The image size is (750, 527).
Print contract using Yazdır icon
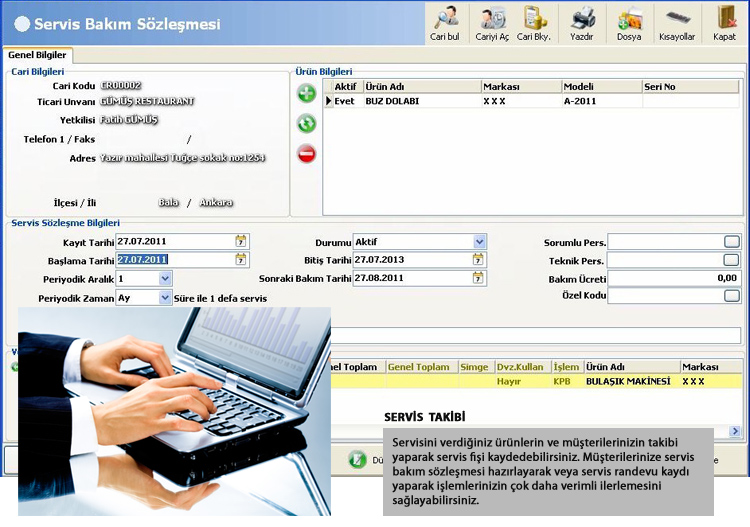(582, 21)
